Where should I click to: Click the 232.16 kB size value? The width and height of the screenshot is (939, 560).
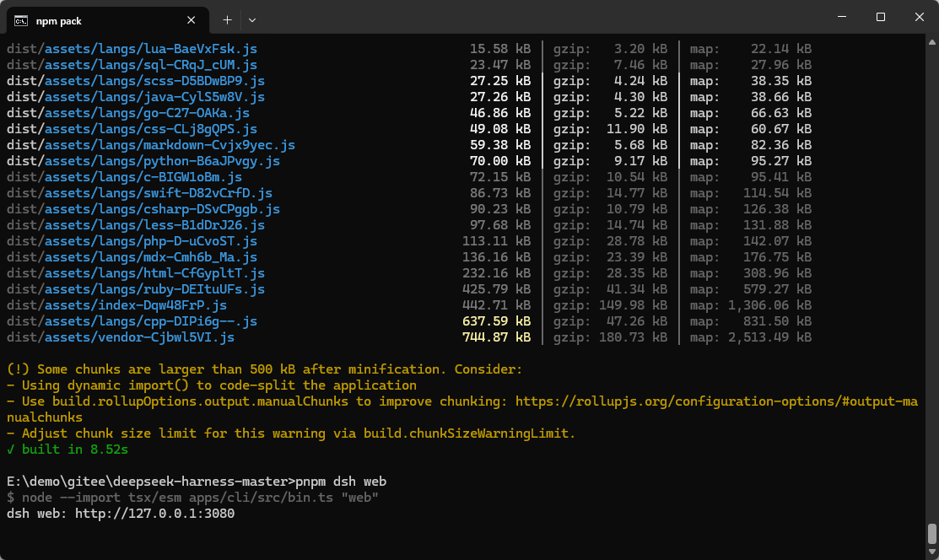[496, 274]
